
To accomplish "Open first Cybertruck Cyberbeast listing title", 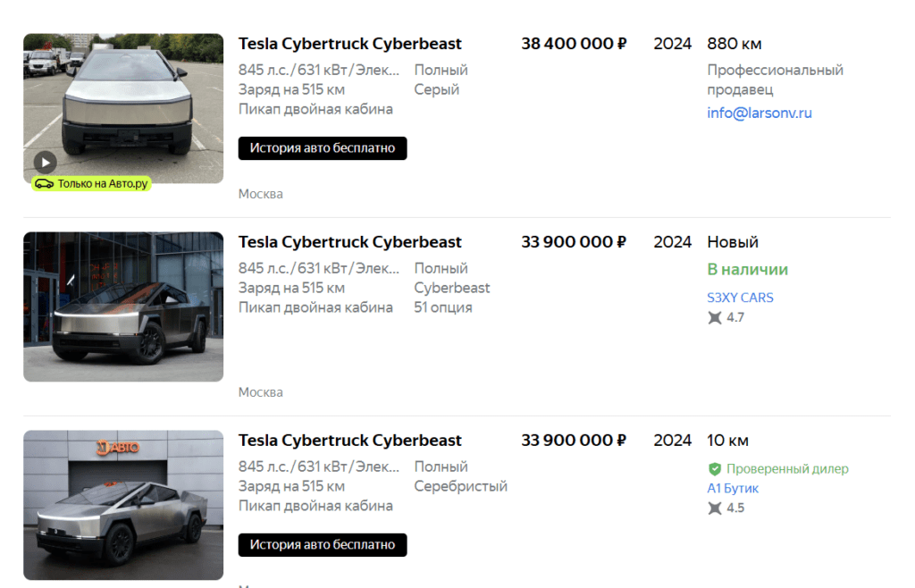I will [x=350, y=44].
